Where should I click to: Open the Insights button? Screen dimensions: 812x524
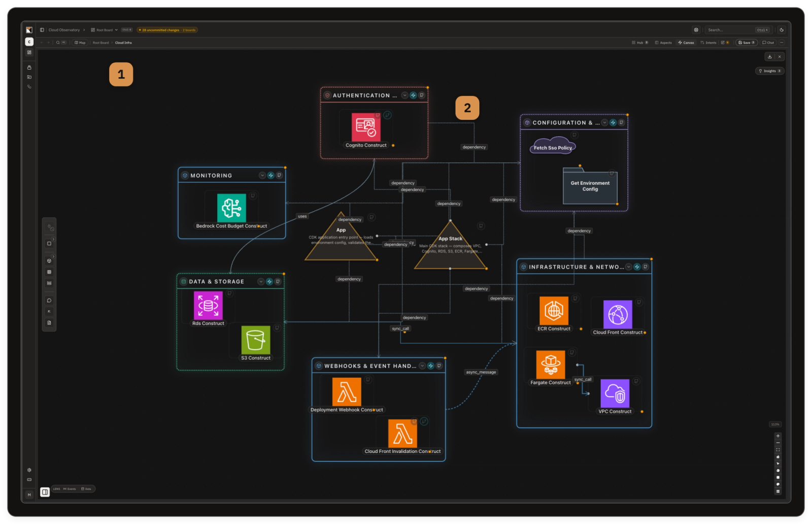[x=770, y=71]
